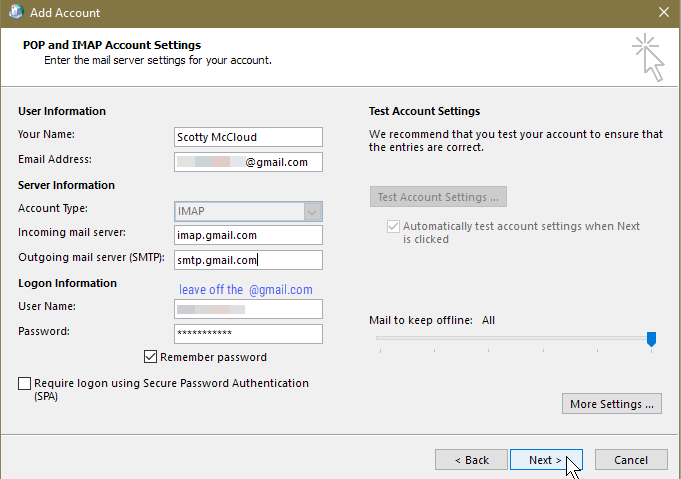Click the IMAP text in Account Type box

coord(192,211)
